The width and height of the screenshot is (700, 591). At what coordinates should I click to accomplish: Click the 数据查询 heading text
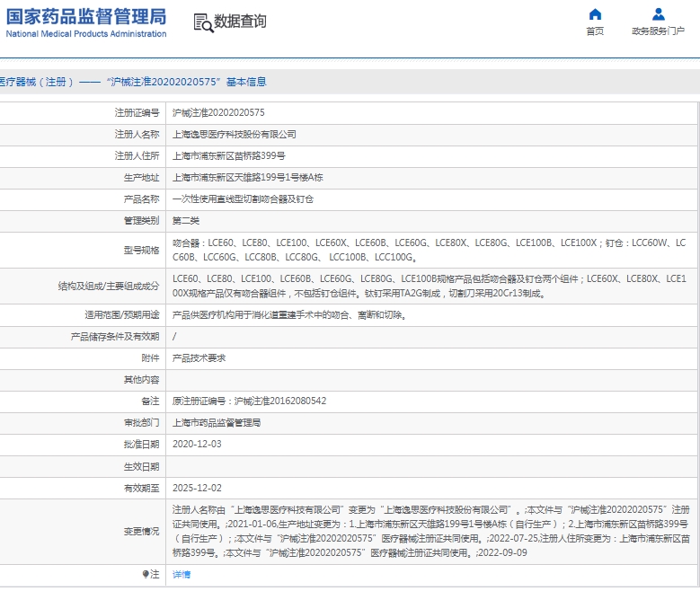tap(240, 21)
